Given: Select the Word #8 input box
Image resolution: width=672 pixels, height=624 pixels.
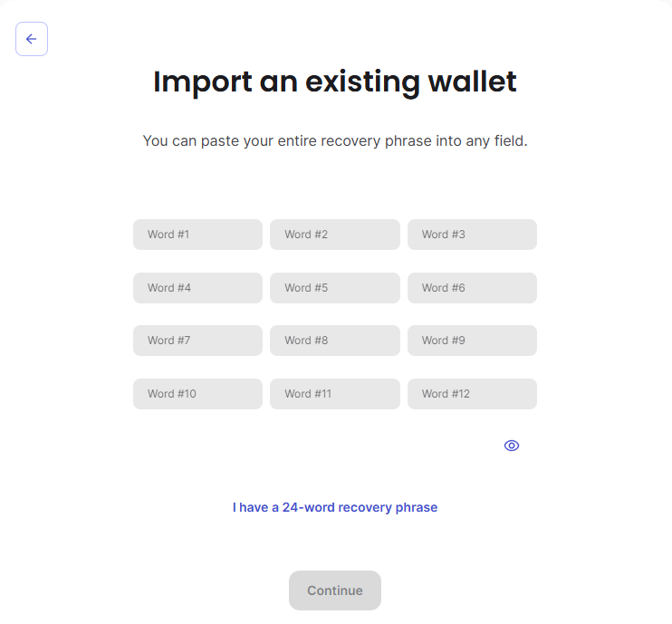Looking at the screenshot, I should [x=334, y=341].
